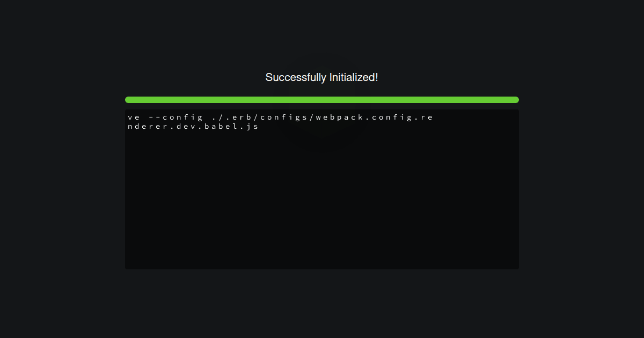
Task: Select the word "Successfully" in the heading
Action: click(296, 77)
